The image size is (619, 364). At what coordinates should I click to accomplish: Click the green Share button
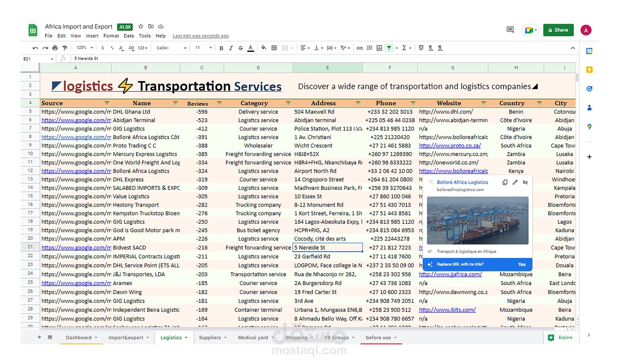click(558, 30)
